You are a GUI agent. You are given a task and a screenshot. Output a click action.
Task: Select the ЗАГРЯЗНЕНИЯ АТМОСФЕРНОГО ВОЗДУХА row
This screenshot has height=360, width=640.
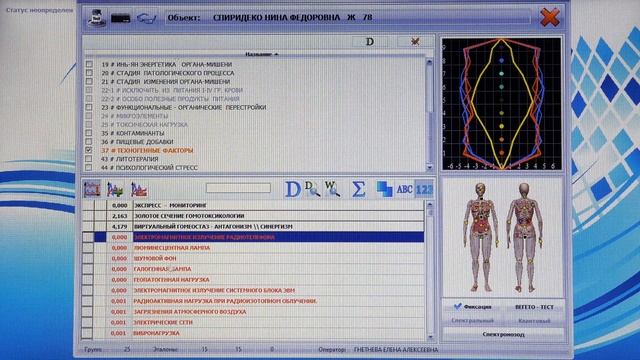pyautogui.click(x=253, y=311)
